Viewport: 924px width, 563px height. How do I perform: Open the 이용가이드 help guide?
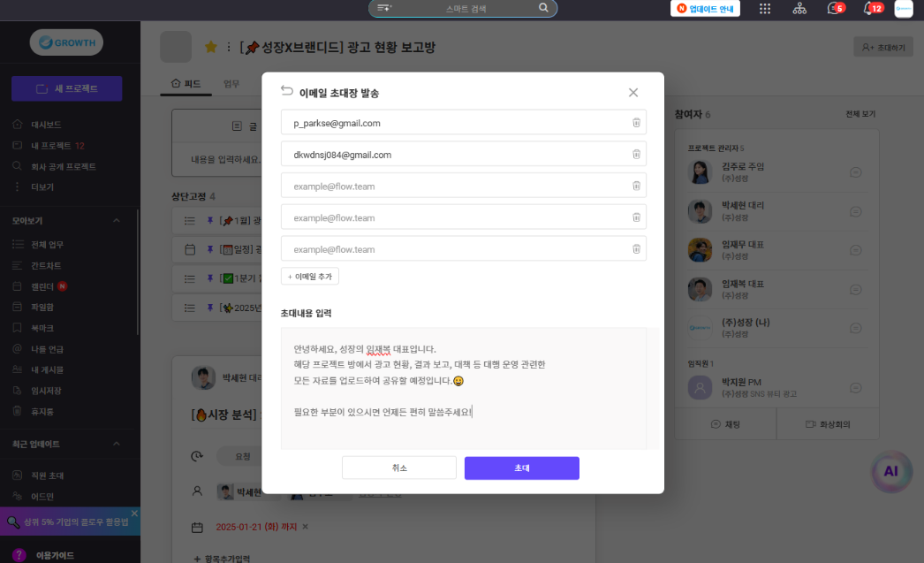[55, 555]
